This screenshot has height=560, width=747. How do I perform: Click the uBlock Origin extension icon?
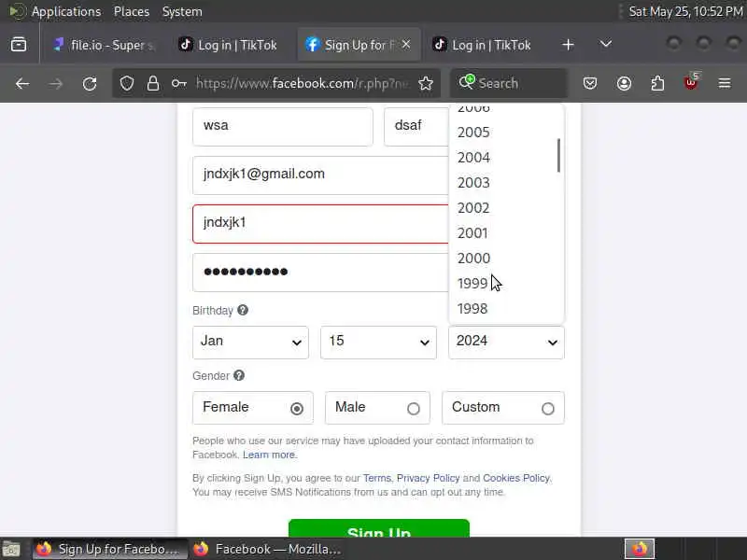pos(691,82)
